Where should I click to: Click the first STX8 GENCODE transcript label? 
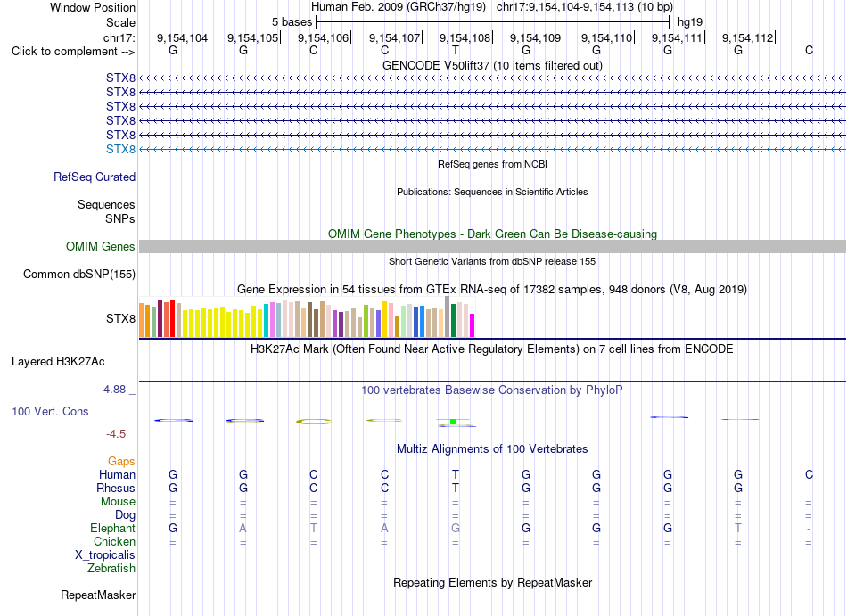pyautogui.click(x=120, y=78)
